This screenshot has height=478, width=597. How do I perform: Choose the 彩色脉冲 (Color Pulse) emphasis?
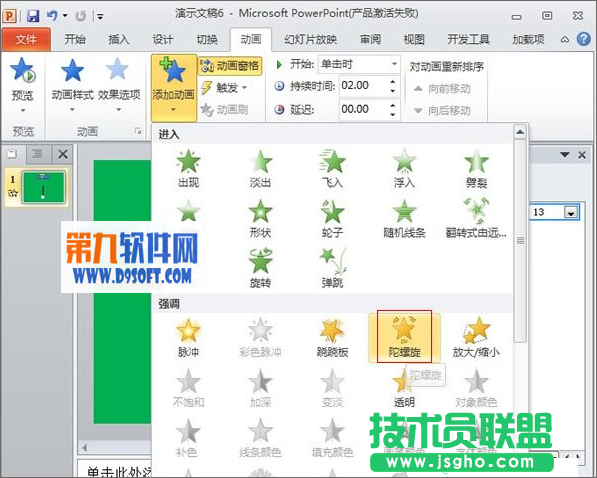[x=260, y=338]
